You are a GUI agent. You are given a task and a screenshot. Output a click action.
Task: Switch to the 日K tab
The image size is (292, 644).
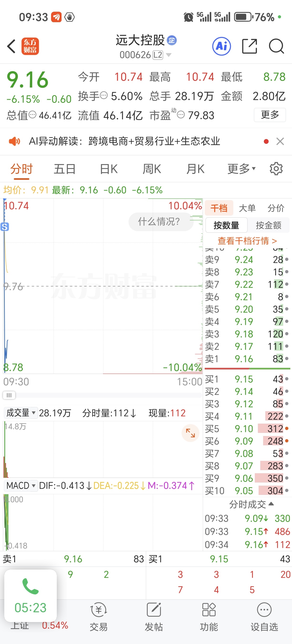pyautogui.click(x=109, y=169)
